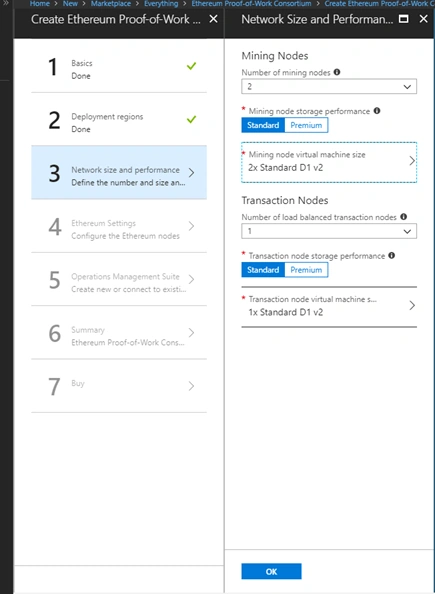435x594 pixels.
Task: Click info icon beside load balanced transaction nodes
Action: (404, 217)
